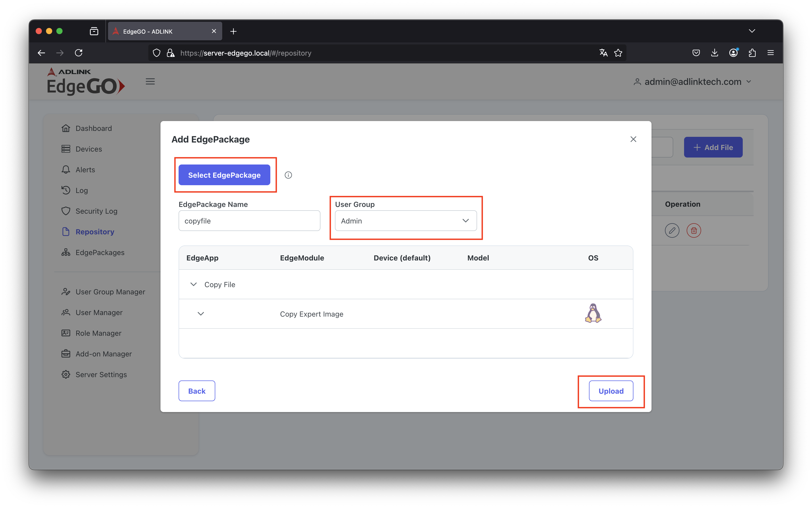Screen dimensions: 812x508
Task: Go to Dashboard in sidebar
Action: (93, 128)
